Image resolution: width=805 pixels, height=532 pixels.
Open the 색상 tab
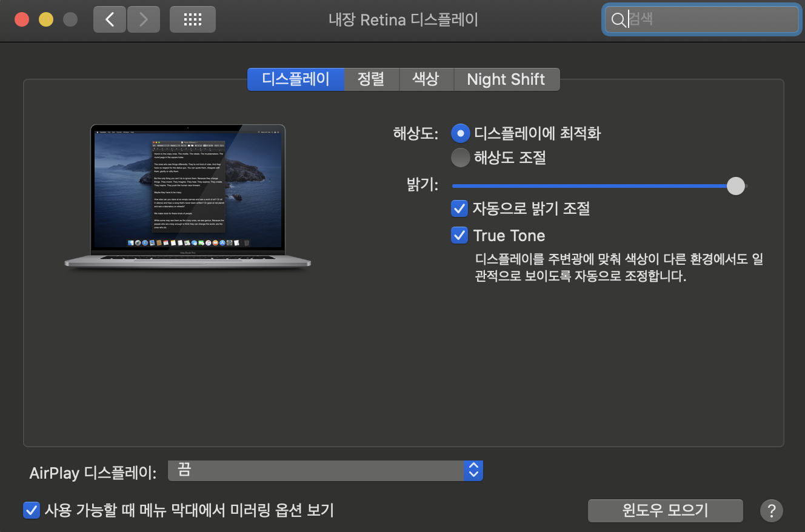click(426, 79)
